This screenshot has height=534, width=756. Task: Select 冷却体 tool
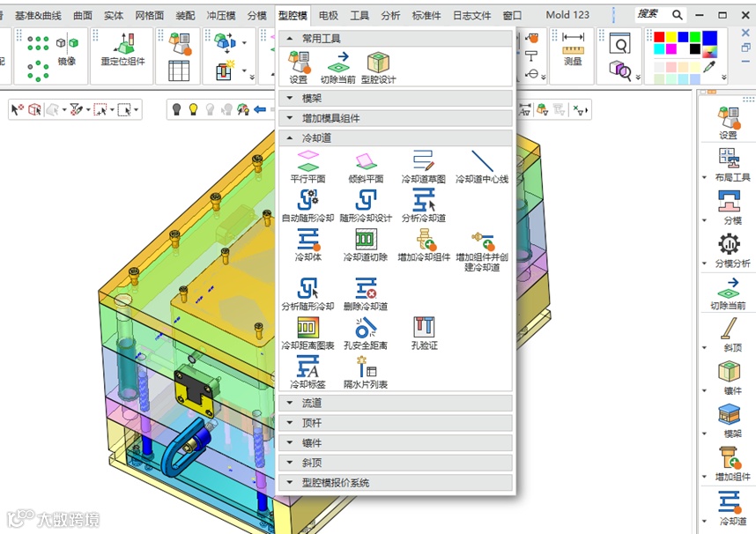click(308, 245)
